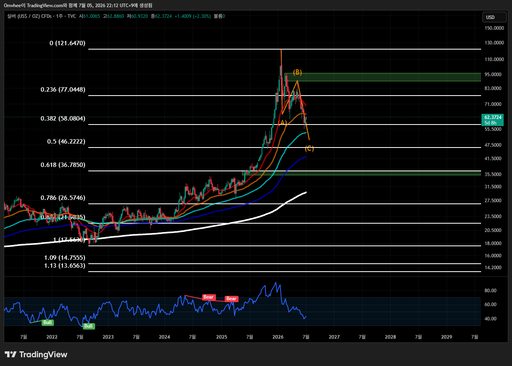Click the 2029 time axis label
512x366 pixels.
click(x=447, y=337)
